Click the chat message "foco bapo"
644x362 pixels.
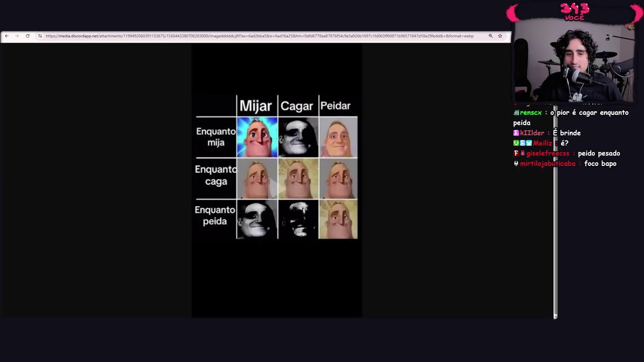click(x=600, y=164)
